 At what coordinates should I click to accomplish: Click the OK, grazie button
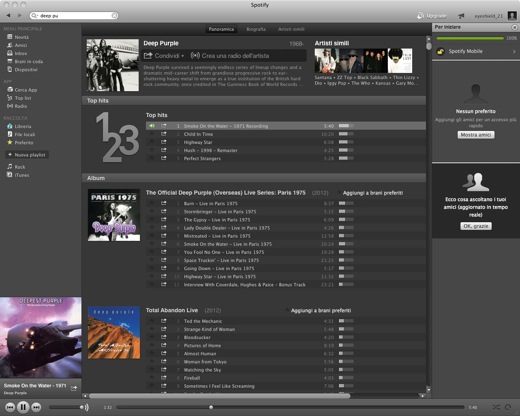tap(476, 226)
